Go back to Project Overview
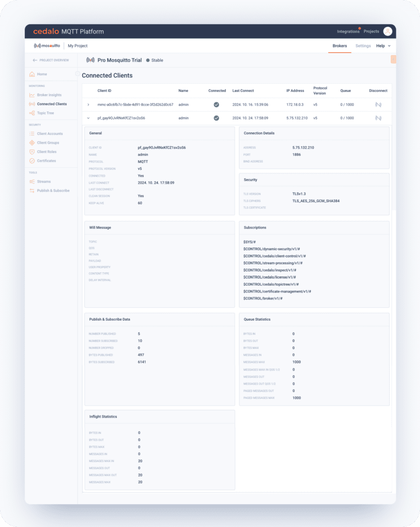420x527 pixels. 50,60
